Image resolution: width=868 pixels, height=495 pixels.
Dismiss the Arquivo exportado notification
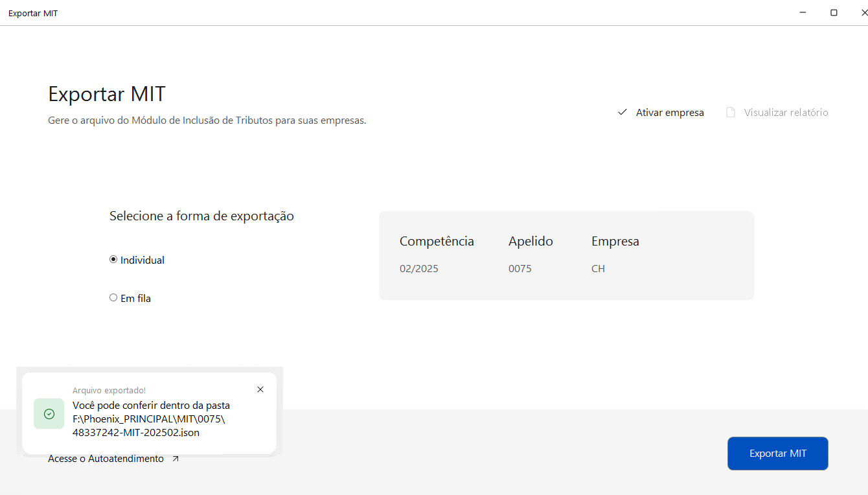pyautogui.click(x=260, y=389)
